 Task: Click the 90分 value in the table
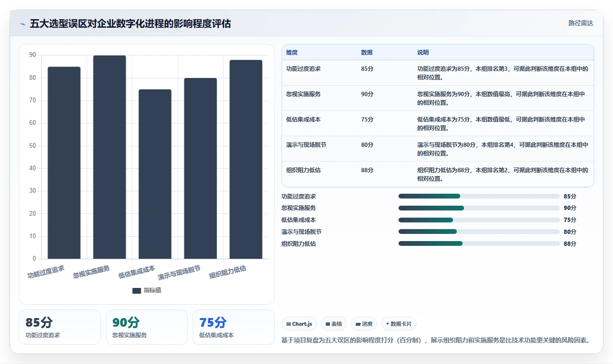pyautogui.click(x=367, y=94)
